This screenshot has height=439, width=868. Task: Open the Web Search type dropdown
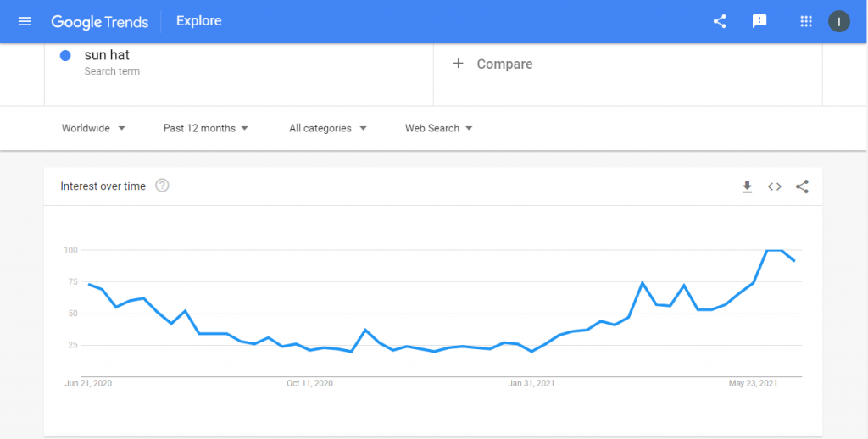(438, 128)
